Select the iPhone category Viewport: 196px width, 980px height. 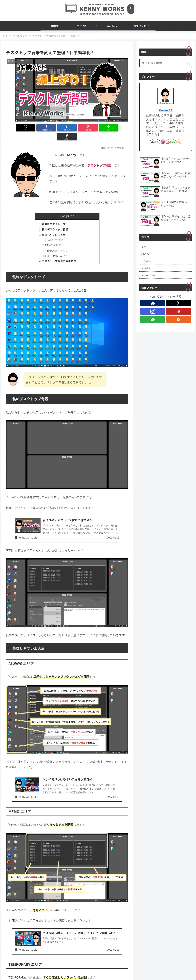click(x=166, y=254)
